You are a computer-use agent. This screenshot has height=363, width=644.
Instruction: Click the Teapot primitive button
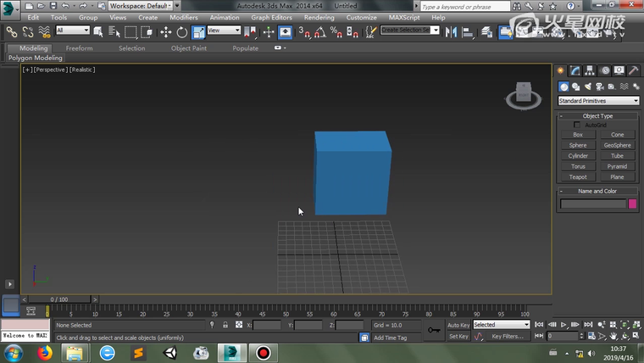(578, 177)
